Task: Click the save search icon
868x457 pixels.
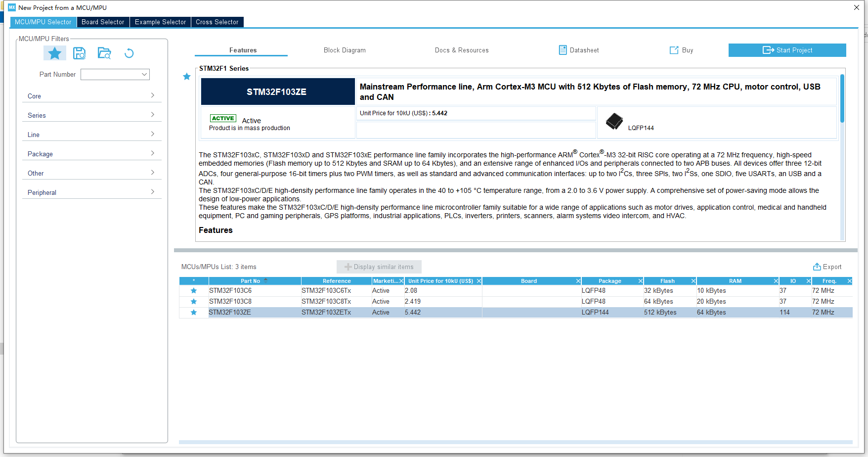Action: click(x=79, y=53)
